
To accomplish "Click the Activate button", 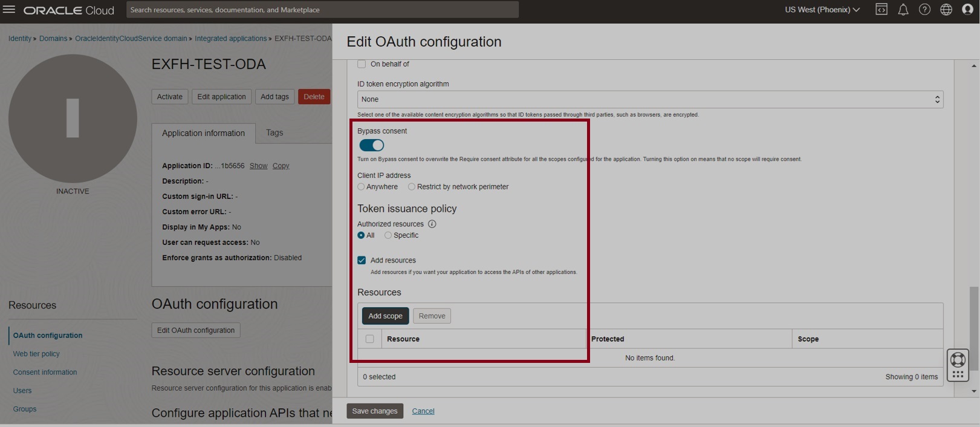I will click(x=170, y=97).
